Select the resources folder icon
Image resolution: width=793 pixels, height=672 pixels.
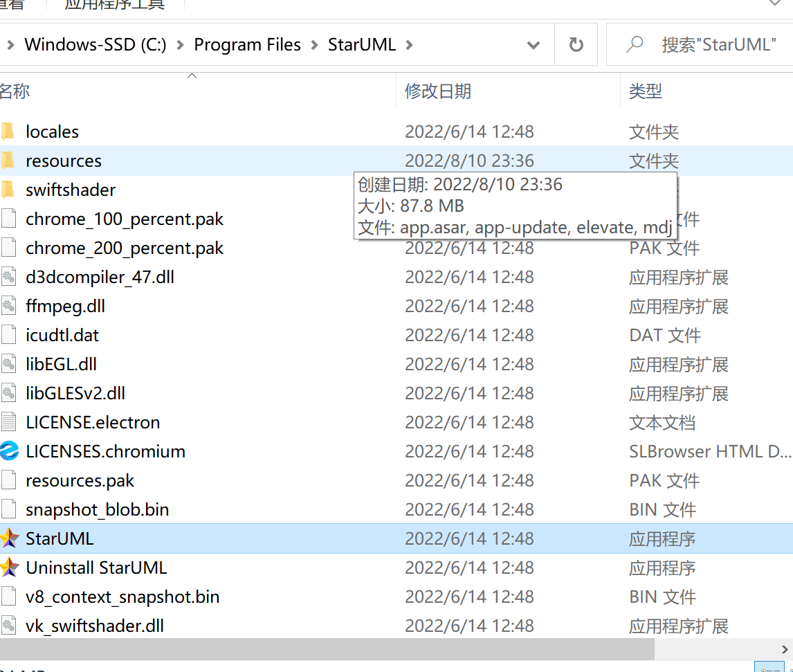[x=8, y=161]
